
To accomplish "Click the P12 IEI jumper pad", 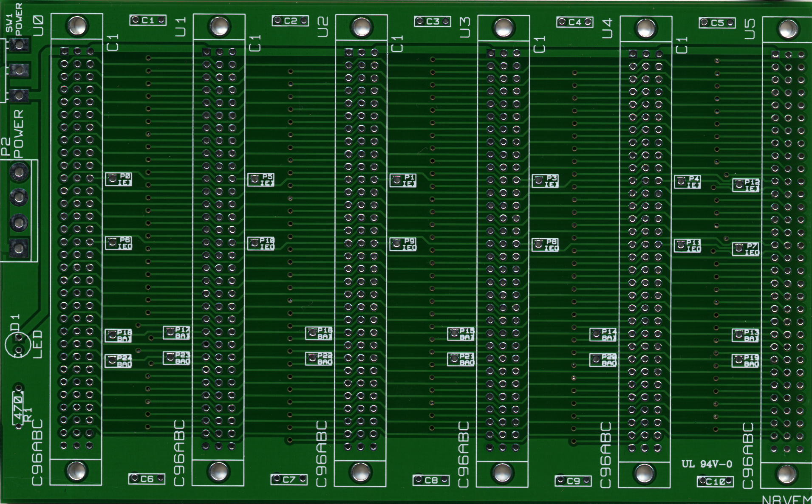I will [746, 185].
